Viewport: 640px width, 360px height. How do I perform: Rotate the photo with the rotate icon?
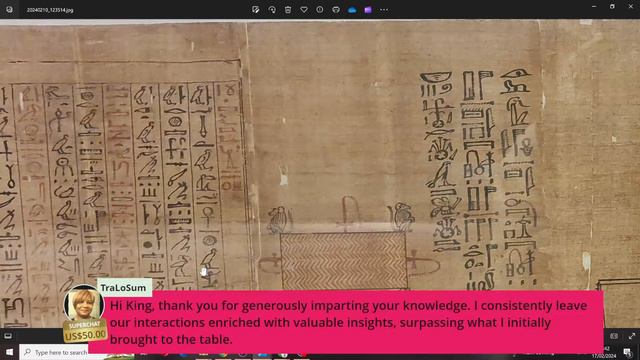click(272, 9)
